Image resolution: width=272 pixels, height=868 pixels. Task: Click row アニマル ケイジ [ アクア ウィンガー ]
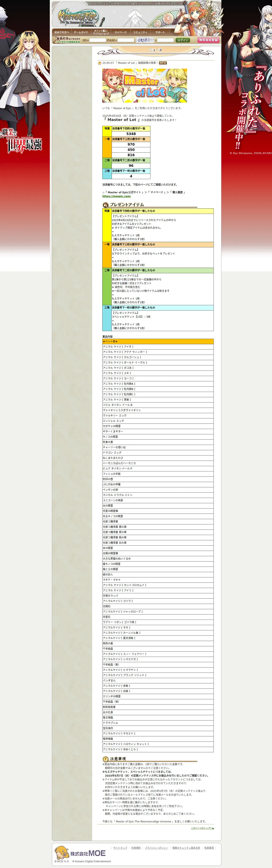click(x=158, y=352)
